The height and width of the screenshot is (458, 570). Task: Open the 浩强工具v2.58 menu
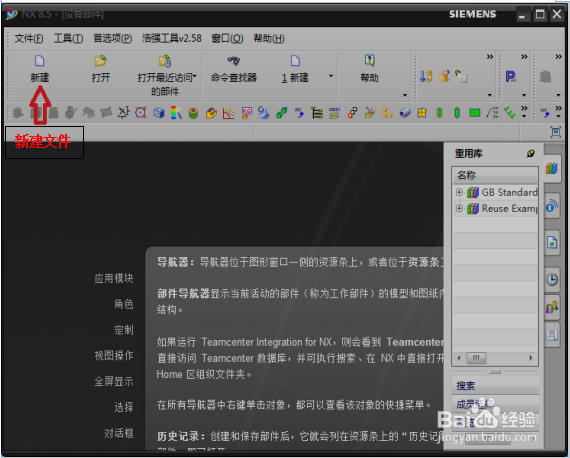click(x=172, y=38)
